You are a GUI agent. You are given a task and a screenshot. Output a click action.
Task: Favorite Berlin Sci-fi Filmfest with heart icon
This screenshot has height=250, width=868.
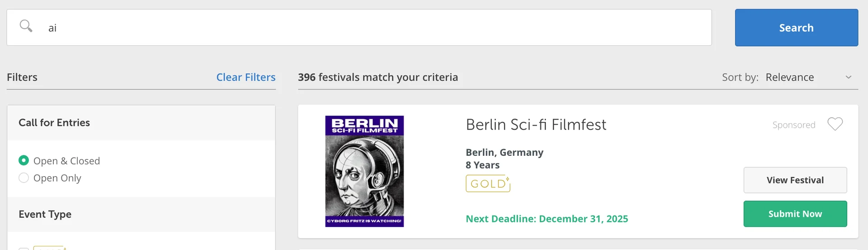835,124
